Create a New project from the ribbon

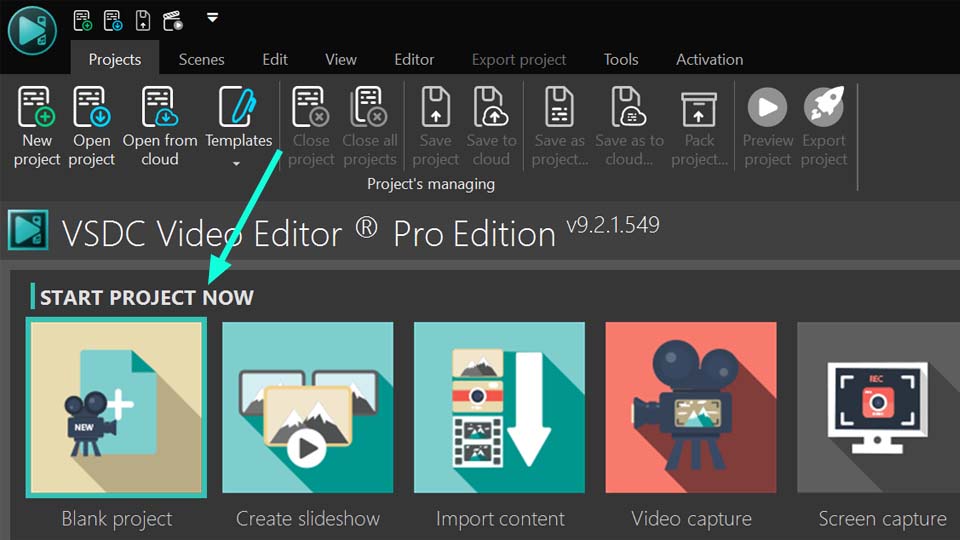pos(37,126)
